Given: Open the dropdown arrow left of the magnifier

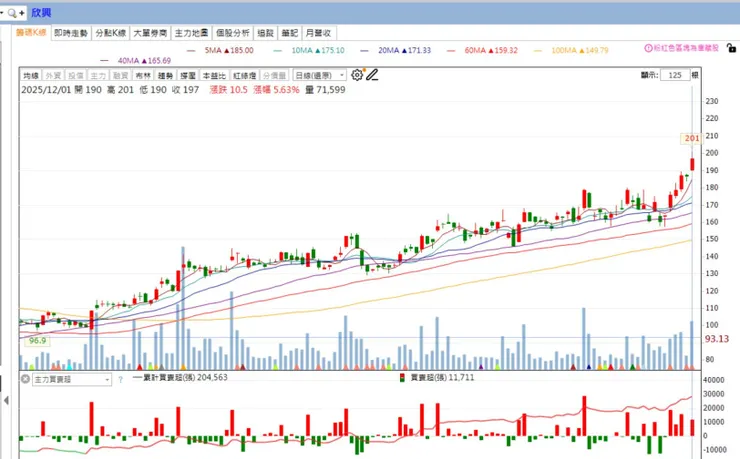Looking at the screenshot, I should pyautogui.click(x=2, y=13).
